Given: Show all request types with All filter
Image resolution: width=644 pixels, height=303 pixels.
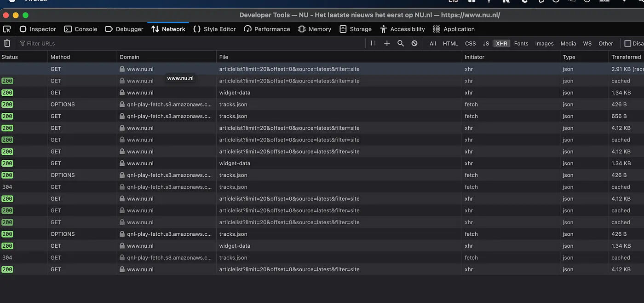Looking at the screenshot, I should tap(432, 43).
